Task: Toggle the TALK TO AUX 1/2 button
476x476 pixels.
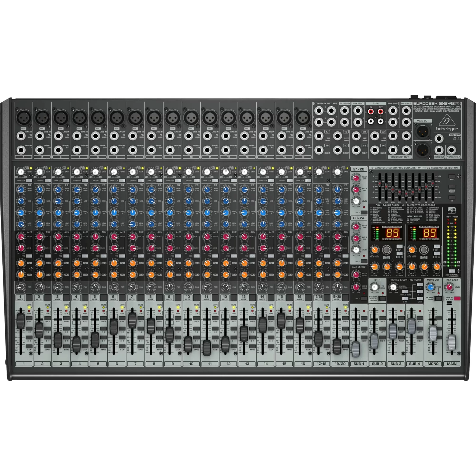Action: [457, 298]
